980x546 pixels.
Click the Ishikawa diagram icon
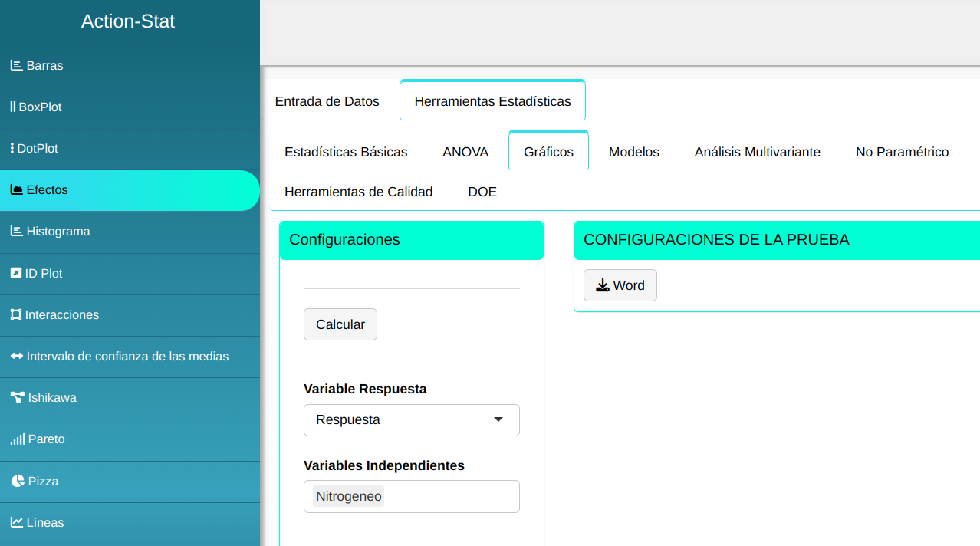pyautogui.click(x=17, y=397)
